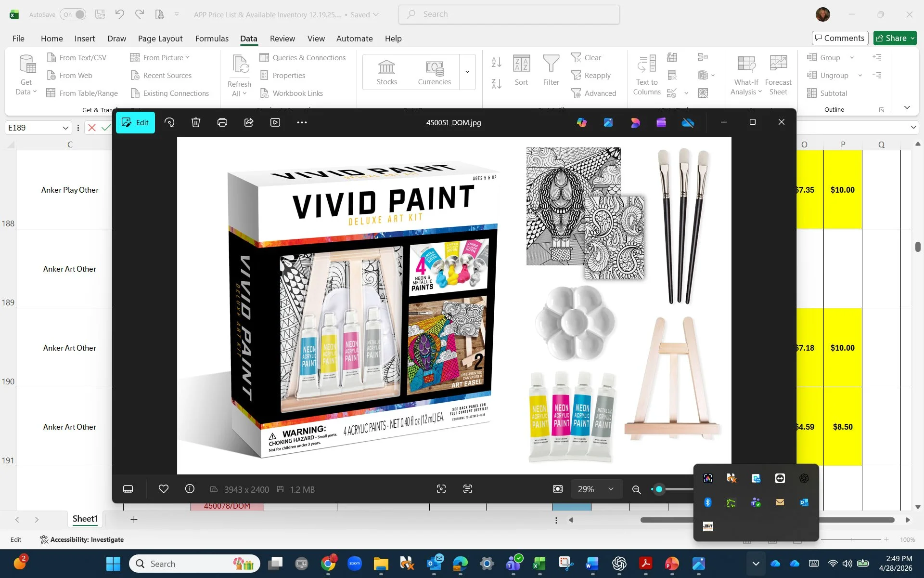924x578 pixels.
Task: Show file info in Photos viewer
Action: click(x=190, y=489)
